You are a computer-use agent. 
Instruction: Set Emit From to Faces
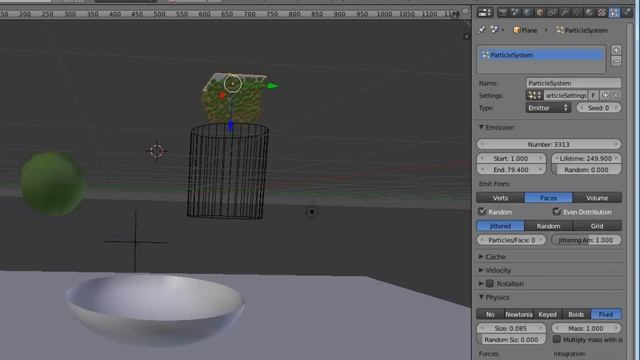click(549, 198)
